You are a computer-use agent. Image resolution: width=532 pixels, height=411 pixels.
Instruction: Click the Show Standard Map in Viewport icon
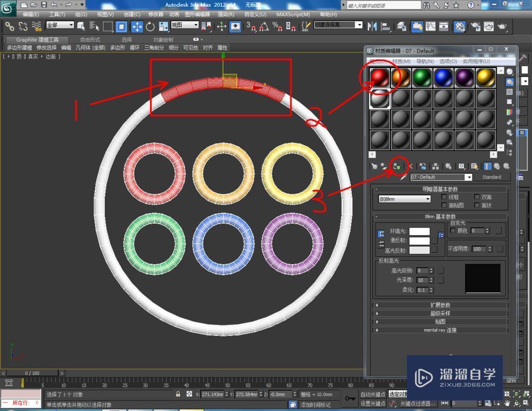(x=473, y=166)
